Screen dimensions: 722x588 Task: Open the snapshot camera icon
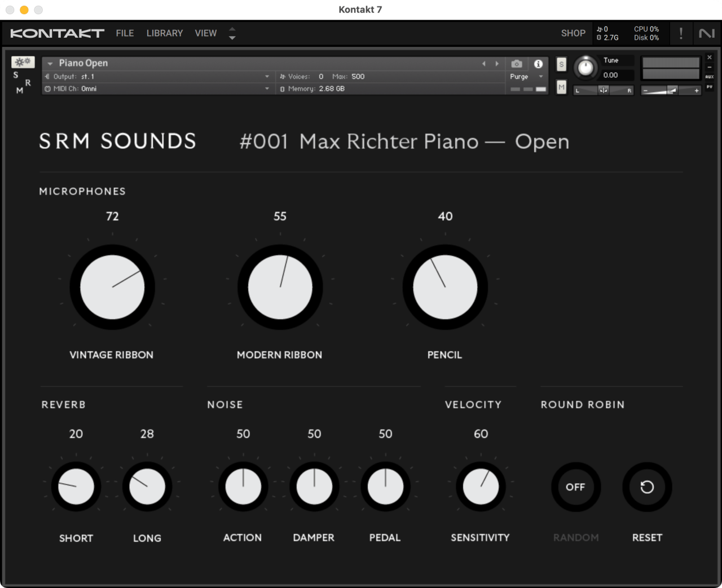pos(516,64)
